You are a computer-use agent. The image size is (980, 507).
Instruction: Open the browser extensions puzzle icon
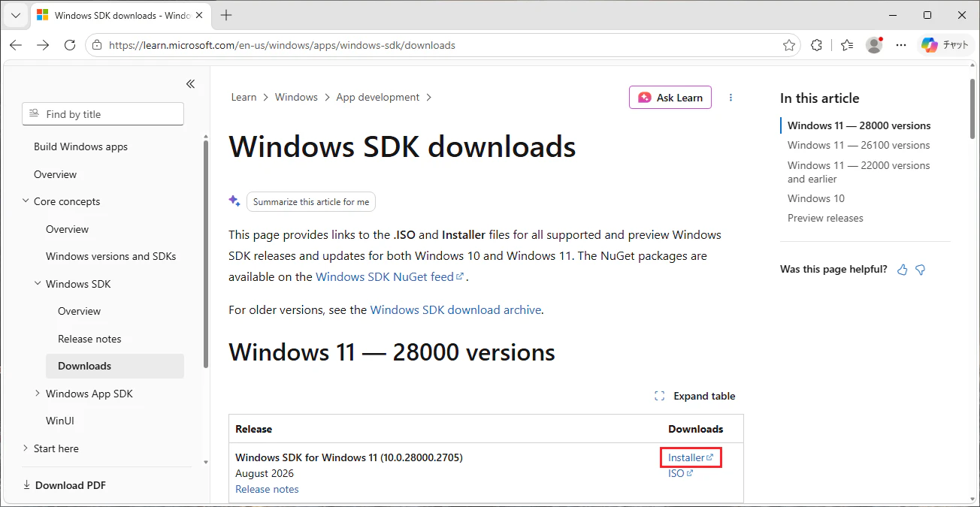(817, 45)
